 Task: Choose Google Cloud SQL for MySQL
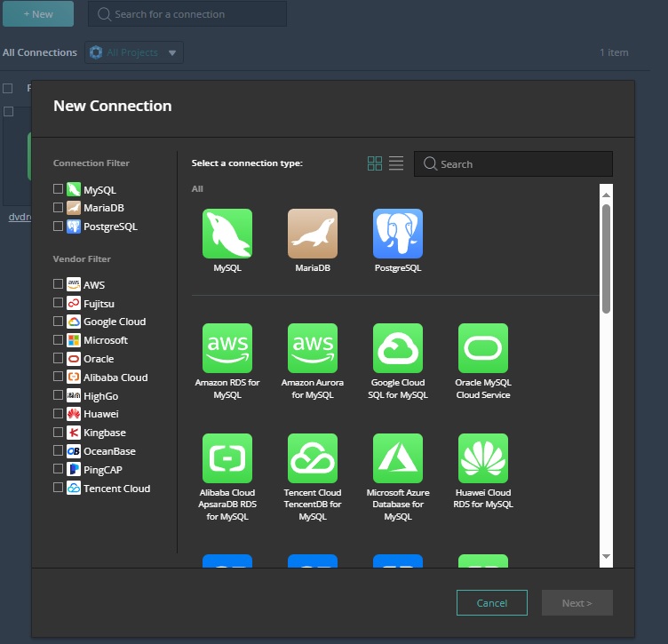click(x=398, y=348)
